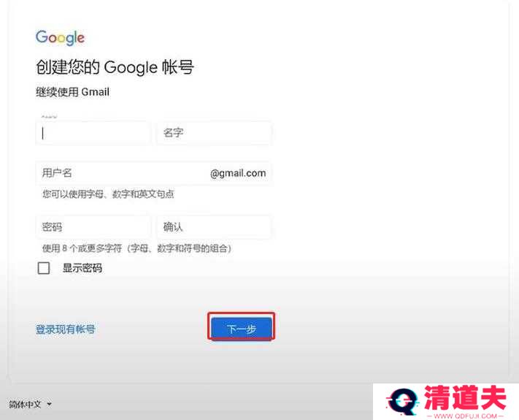Click the Q magnifier watermark icon
The height and width of the screenshot is (420, 519).
[x=401, y=402]
